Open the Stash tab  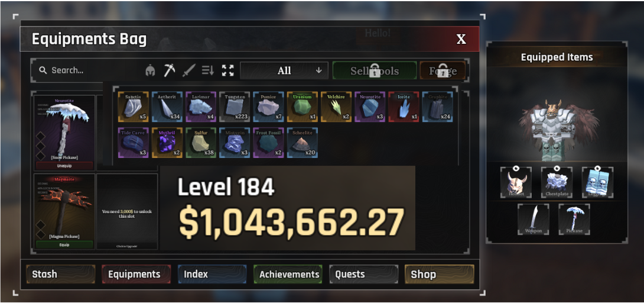pyautogui.click(x=61, y=274)
